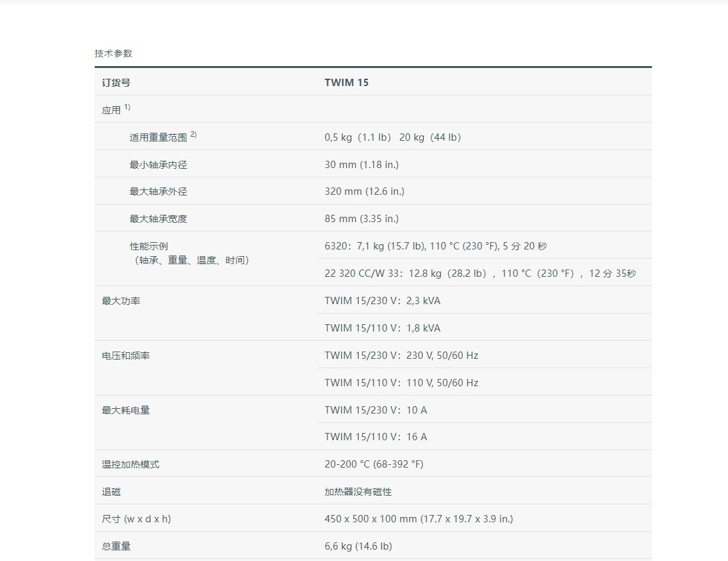The height and width of the screenshot is (561, 728).
Task: Click the （轴承、重量、温度、时间） subtitle
Action: [192, 260]
